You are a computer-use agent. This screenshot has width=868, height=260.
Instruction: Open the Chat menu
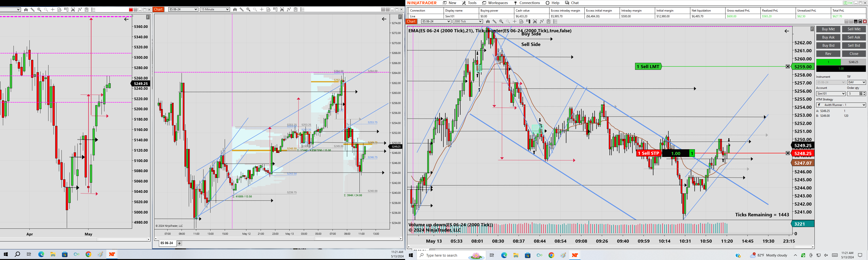tap(572, 3)
